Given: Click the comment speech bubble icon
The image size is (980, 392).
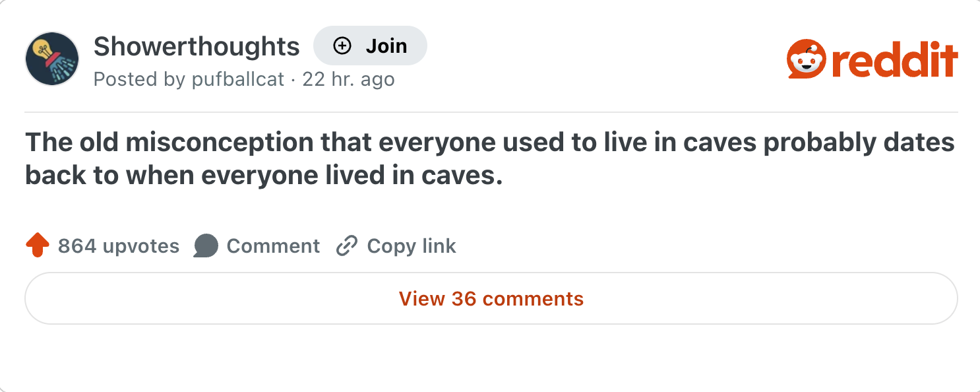Looking at the screenshot, I should (x=206, y=246).
